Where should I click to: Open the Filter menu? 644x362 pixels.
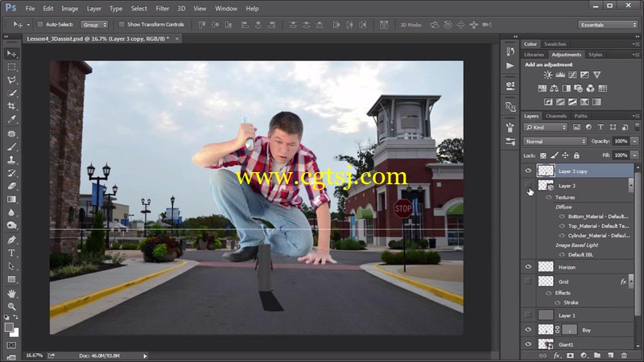click(163, 8)
